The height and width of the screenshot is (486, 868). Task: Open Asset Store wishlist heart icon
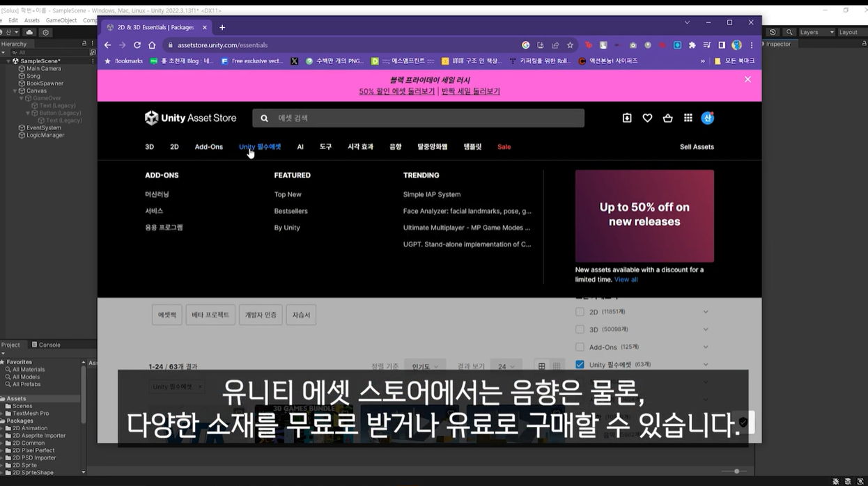pyautogui.click(x=647, y=118)
